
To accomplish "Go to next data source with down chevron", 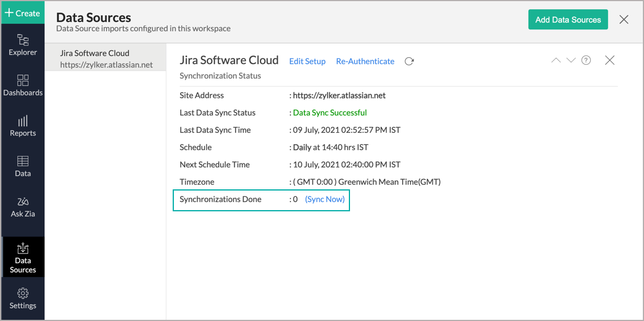I will coord(571,61).
